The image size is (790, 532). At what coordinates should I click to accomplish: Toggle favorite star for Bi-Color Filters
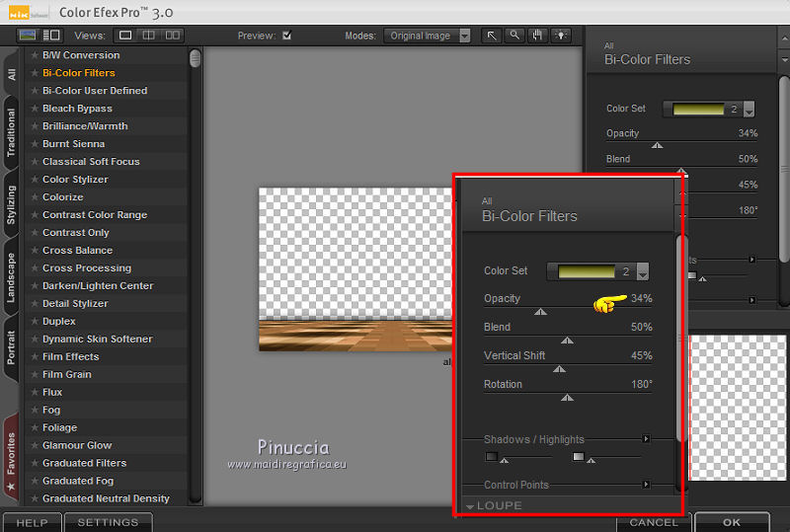click(x=35, y=73)
